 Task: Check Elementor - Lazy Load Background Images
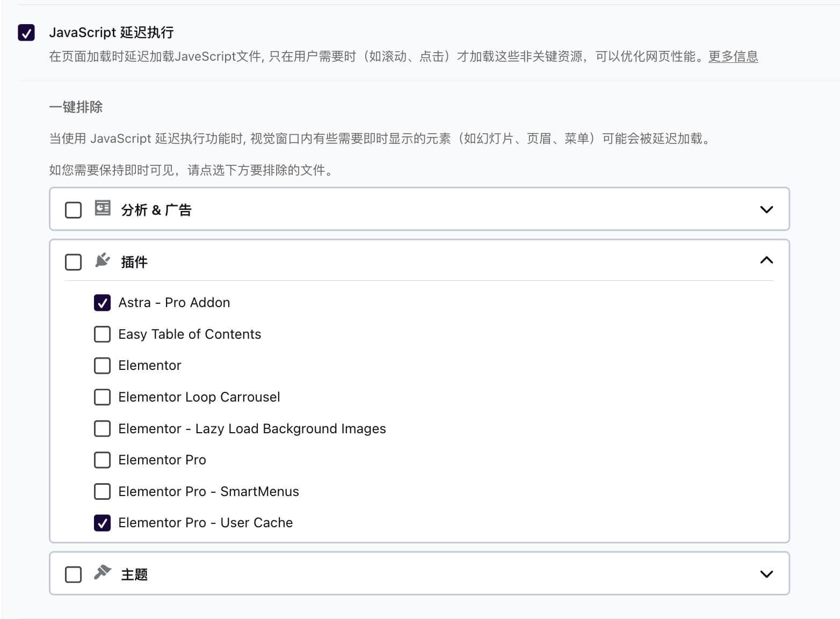click(x=102, y=429)
